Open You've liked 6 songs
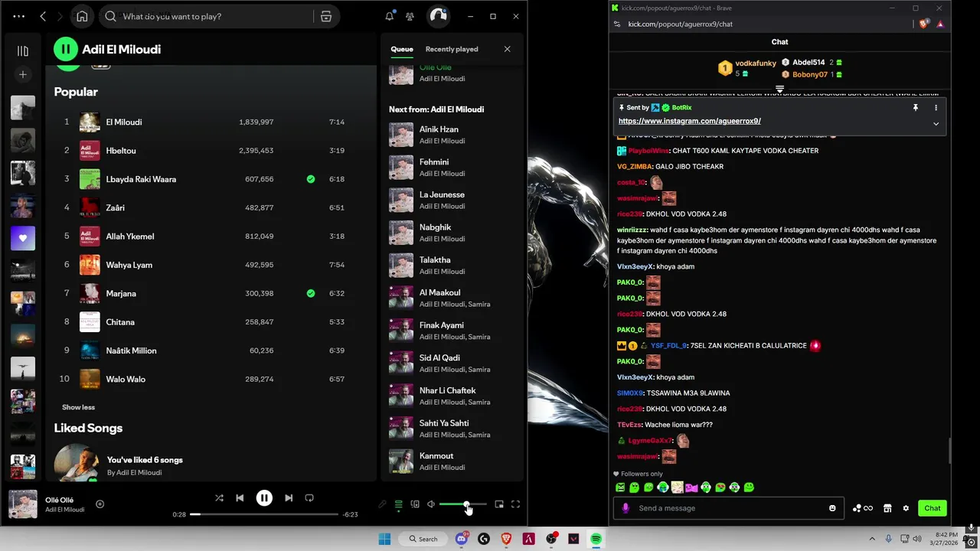Viewport: 980px width, 551px height. [145, 460]
